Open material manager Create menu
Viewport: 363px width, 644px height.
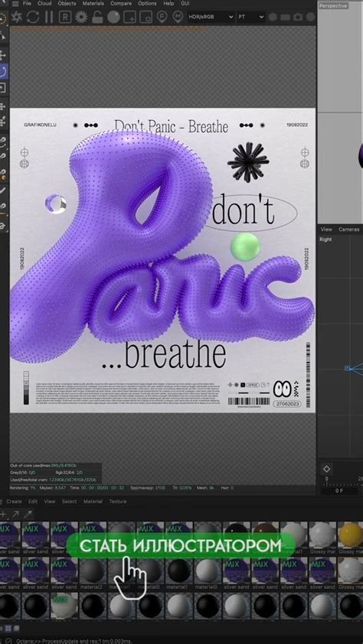(x=14, y=502)
